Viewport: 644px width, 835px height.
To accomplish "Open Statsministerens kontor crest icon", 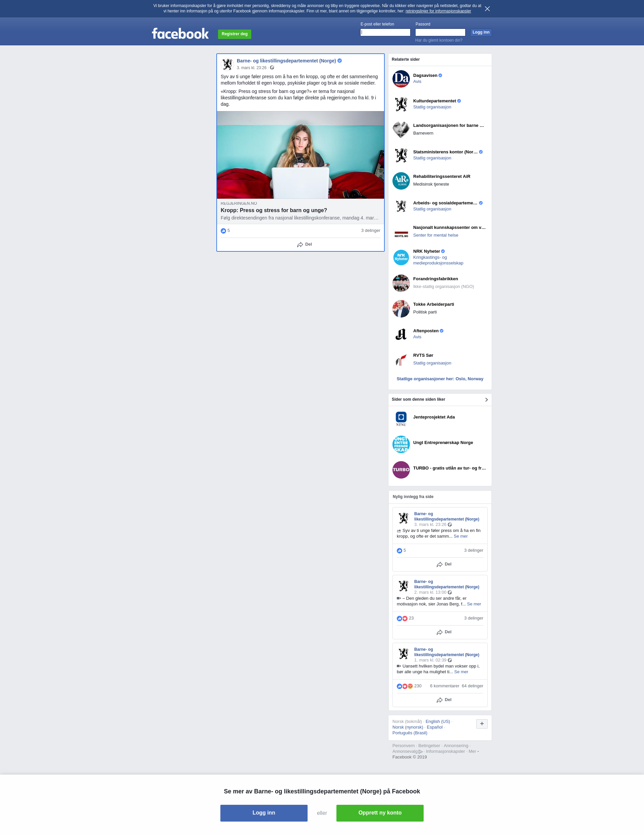I will pyautogui.click(x=401, y=155).
